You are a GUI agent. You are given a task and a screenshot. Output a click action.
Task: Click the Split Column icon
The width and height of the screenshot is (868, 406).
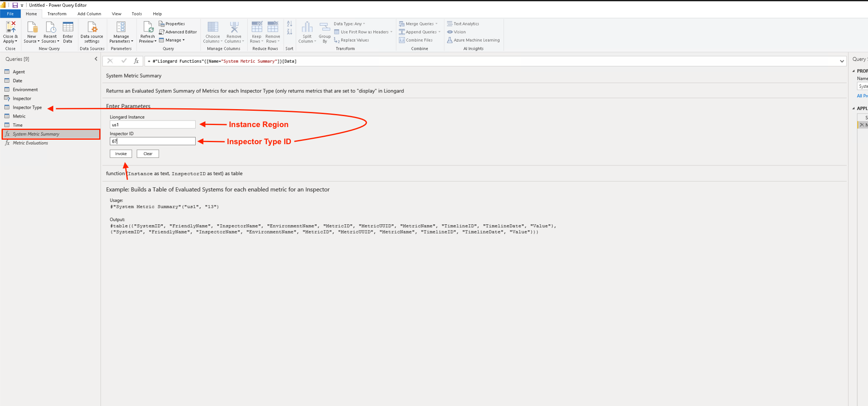[307, 27]
